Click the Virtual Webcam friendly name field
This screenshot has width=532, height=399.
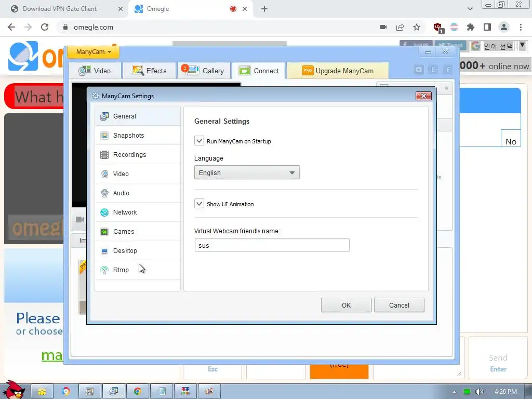click(272, 245)
